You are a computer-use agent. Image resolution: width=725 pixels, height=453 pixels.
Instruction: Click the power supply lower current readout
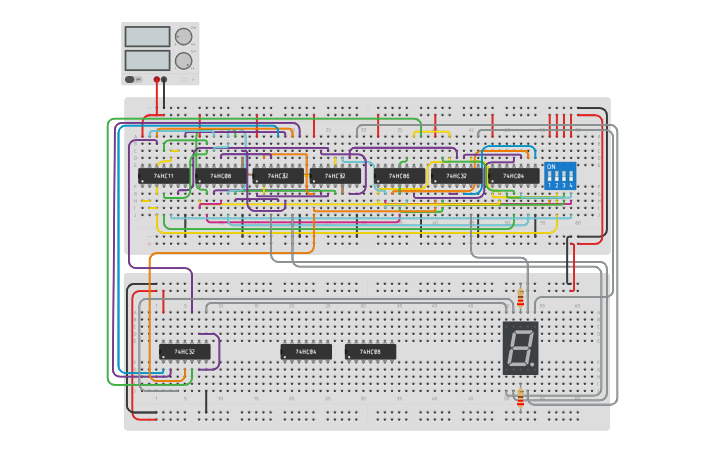click(147, 61)
